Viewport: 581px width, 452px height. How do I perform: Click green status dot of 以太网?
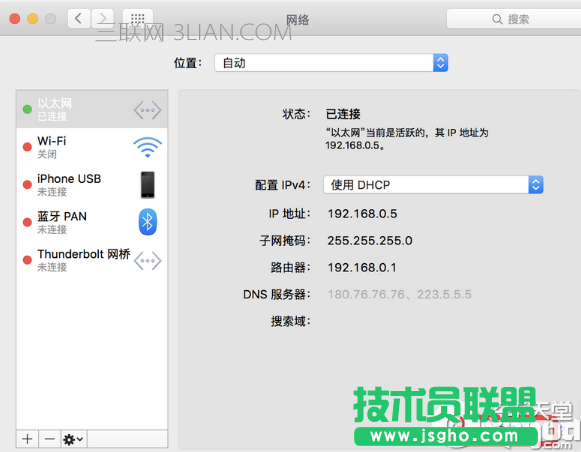coord(27,109)
